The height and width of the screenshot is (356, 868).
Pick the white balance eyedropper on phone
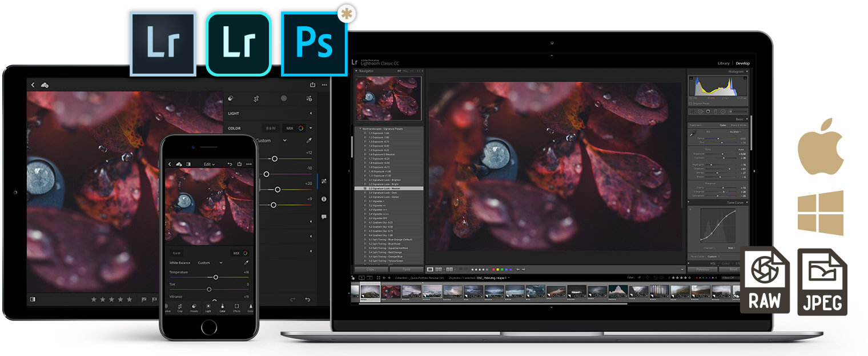[x=246, y=262]
